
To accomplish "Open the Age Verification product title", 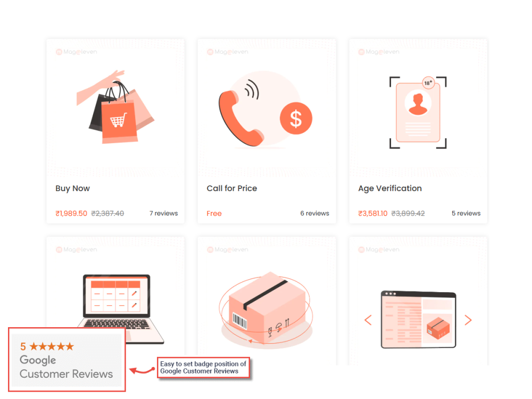I will point(390,189).
